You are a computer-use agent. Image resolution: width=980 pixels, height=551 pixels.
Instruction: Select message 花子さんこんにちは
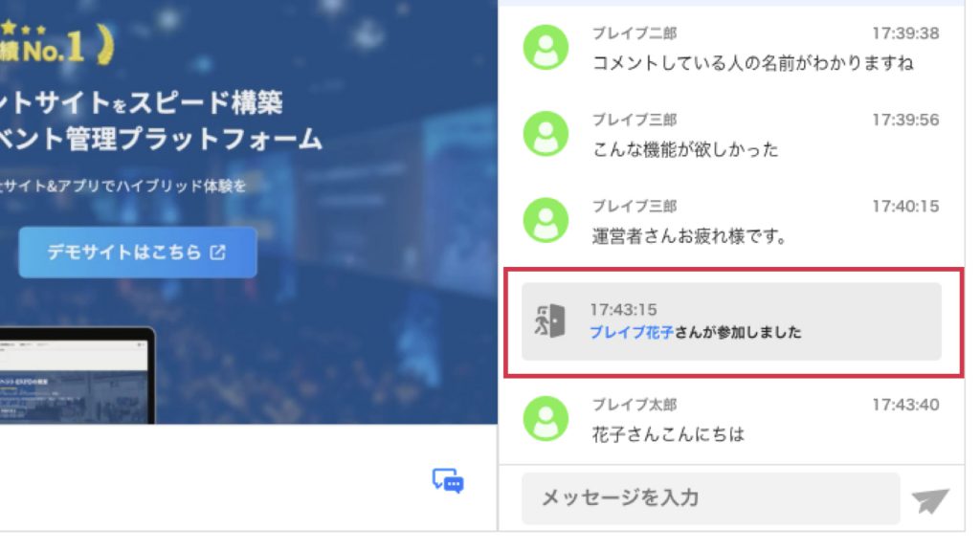coord(668,434)
